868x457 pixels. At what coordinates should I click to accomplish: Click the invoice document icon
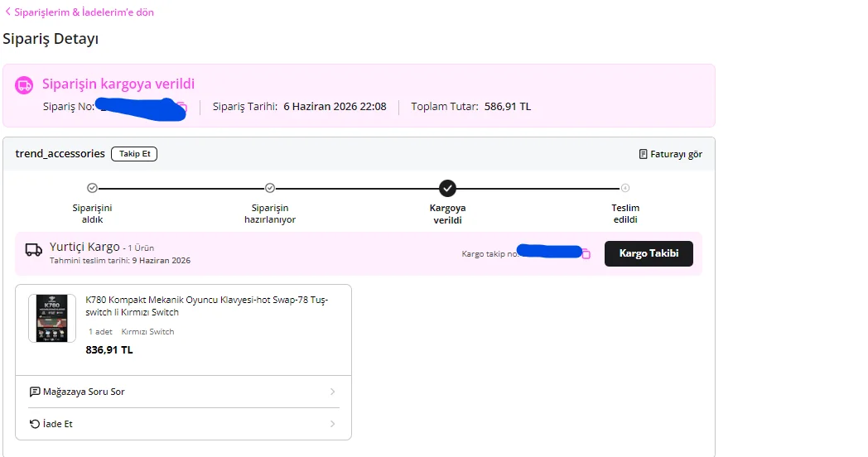click(643, 154)
